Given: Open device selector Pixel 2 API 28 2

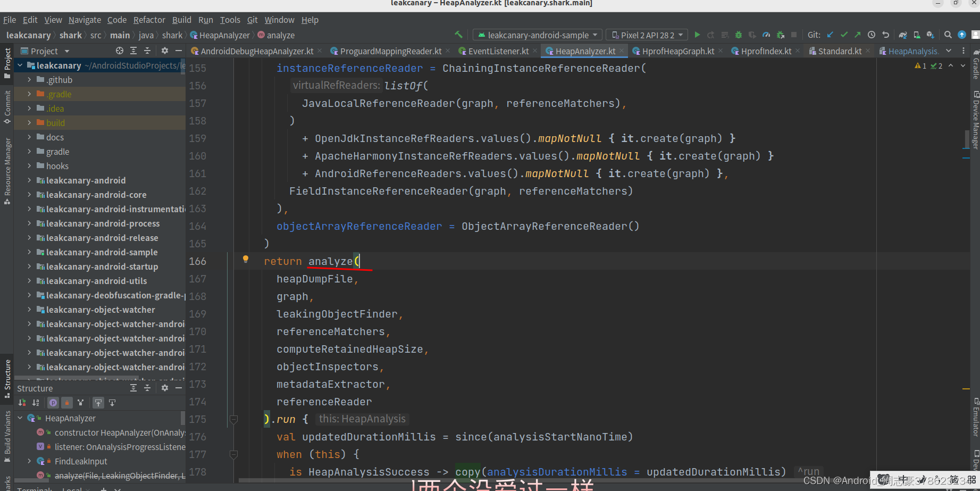Looking at the screenshot, I should tap(647, 35).
